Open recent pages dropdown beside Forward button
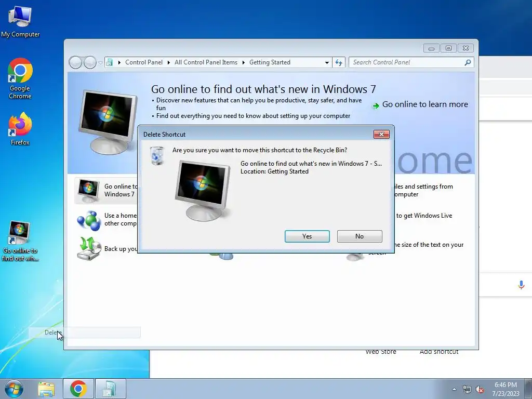This screenshot has height=399, width=532. click(100, 63)
